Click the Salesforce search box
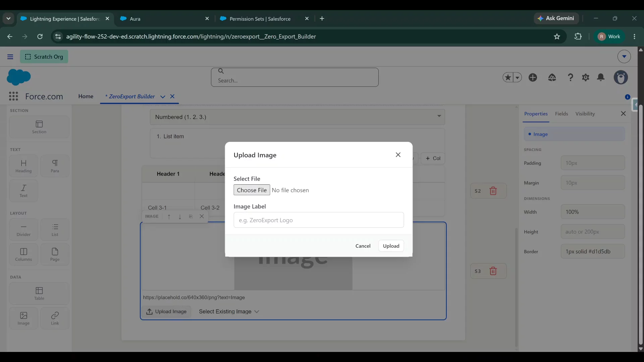The width and height of the screenshot is (644, 362). point(294,77)
